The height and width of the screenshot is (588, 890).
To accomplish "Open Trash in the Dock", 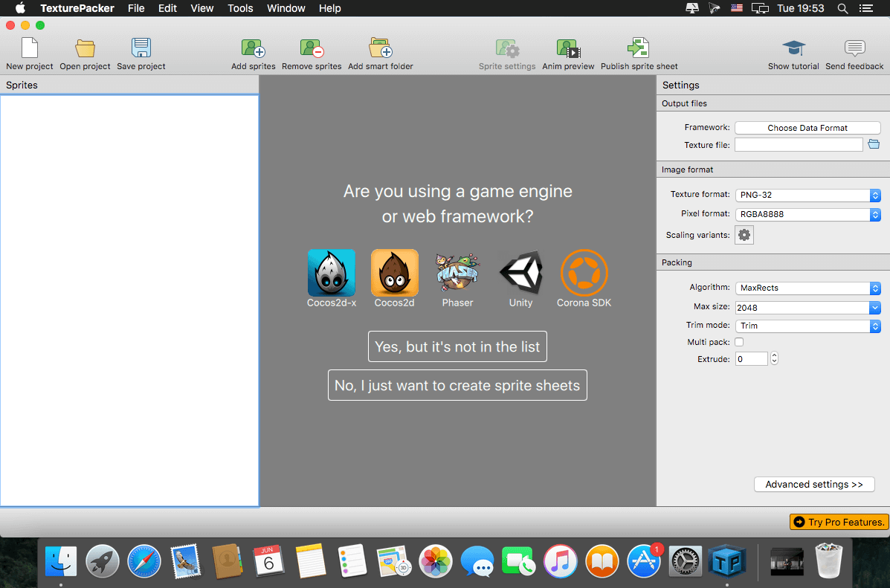I will (x=829, y=561).
